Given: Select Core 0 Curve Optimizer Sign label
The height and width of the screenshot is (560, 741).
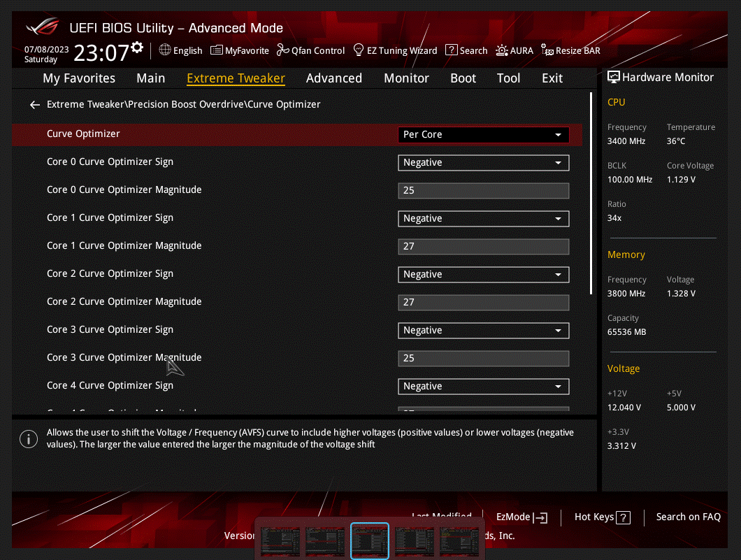Looking at the screenshot, I should tap(110, 161).
